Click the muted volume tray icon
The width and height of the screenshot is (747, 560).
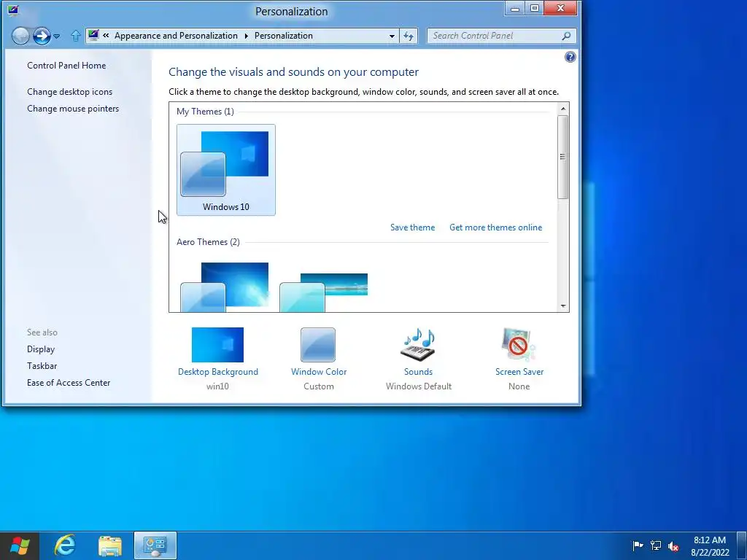673,546
